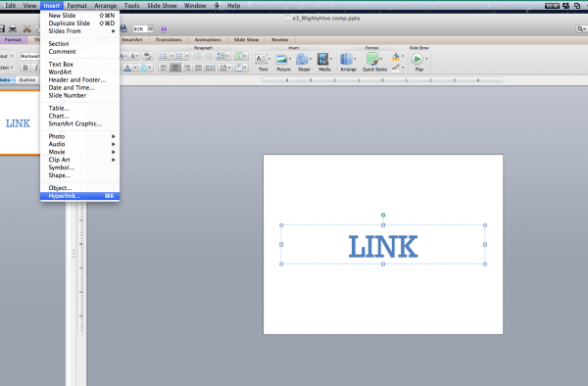Click the shape fill color bucket
The height and width of the screenshot is (386, 588).
click(396, 57)
